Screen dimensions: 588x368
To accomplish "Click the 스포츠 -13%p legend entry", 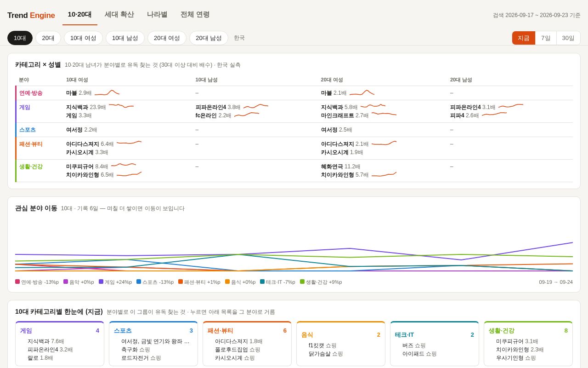I will click(155, 282).
